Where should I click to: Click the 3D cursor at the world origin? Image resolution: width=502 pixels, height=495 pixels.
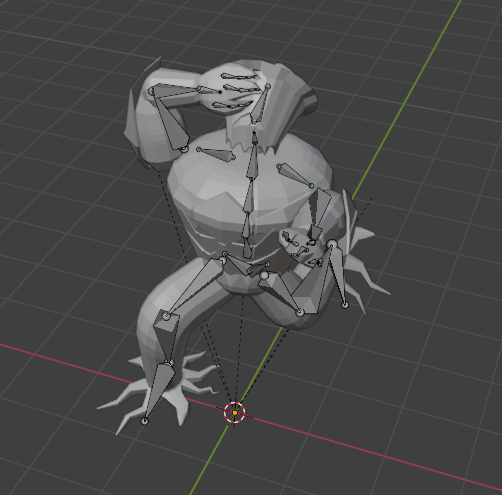click(x=234, y=413)
